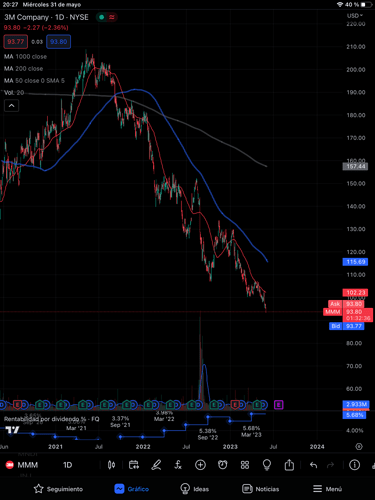The width and height of the screenshot is (375, 500).
Task: Tap the 2022 label on time axis
Action: [x=143, y=447]
